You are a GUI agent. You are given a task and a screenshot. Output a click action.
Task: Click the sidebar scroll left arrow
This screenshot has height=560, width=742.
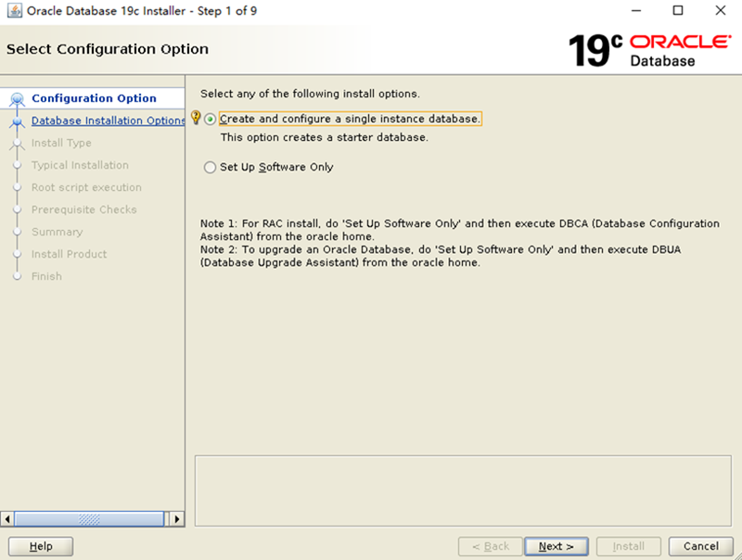(x=7, y=519)
